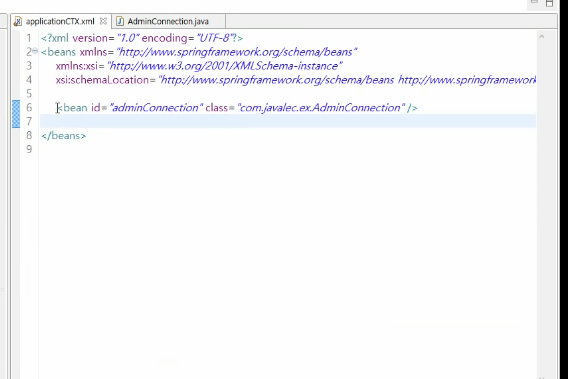Collapse the beans element on line 2
The height and width of the screenshot is (379, 568).
(35, 51)
